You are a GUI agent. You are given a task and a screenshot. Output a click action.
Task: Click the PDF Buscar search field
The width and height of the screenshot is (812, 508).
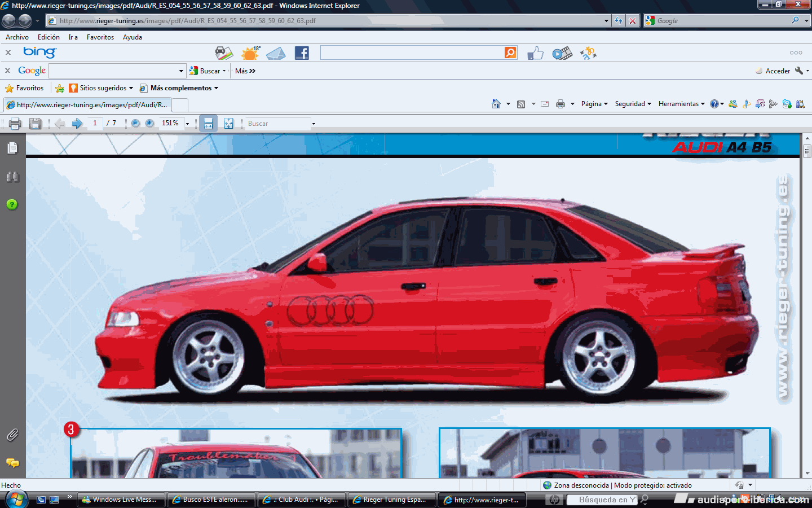click(278, 124)
